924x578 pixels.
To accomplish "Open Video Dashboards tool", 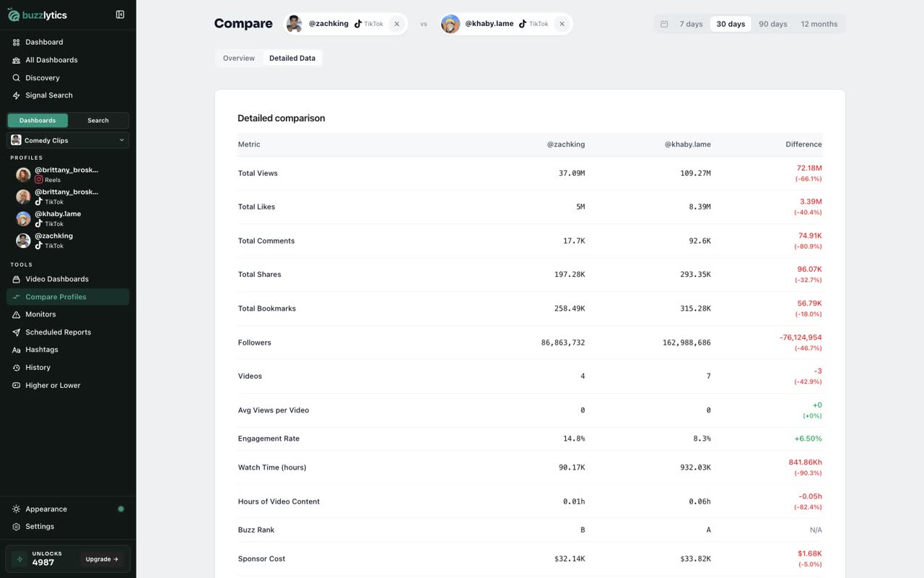I will pyautogui.click(x=68, y=279).
